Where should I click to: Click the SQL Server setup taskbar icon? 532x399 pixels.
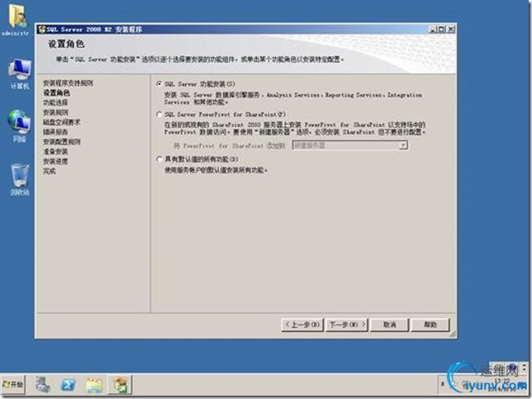point(120,385)
